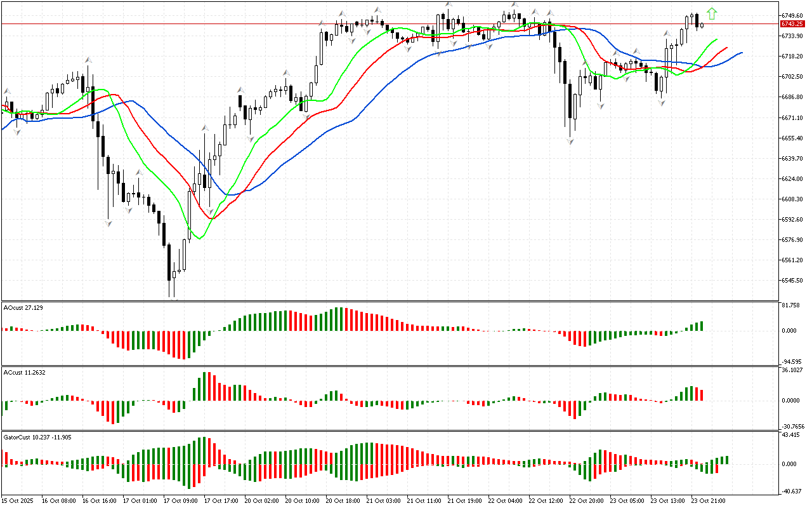Select the up fractal above 16 Oct peak
The width and height of the screenshot is (812, 508).
88,60
